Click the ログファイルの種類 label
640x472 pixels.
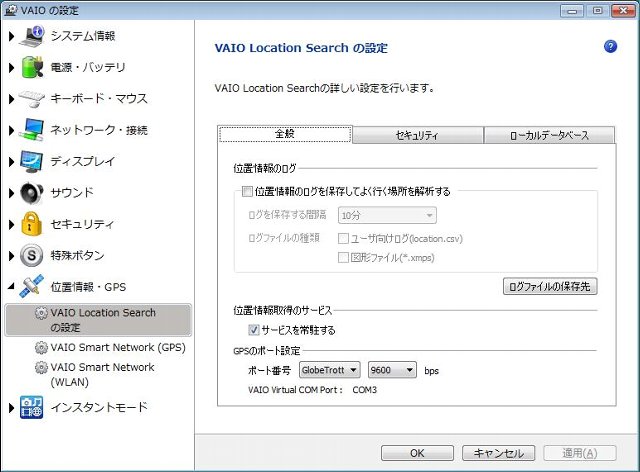(x=284, y=238)
